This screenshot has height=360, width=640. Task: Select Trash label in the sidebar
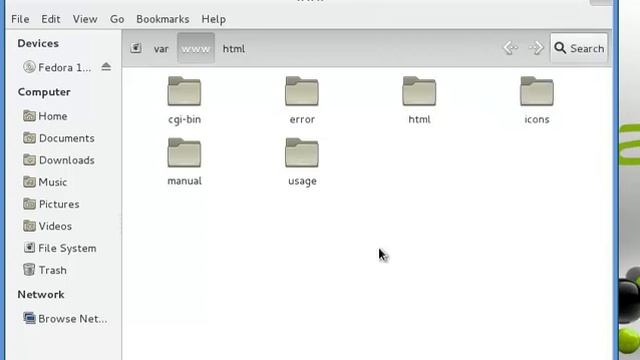pos(52,270)
